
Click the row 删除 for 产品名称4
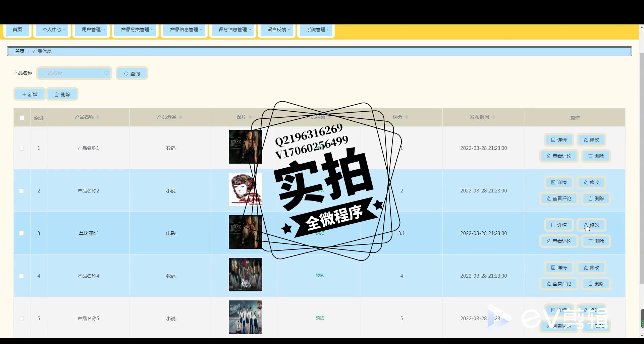596,284
